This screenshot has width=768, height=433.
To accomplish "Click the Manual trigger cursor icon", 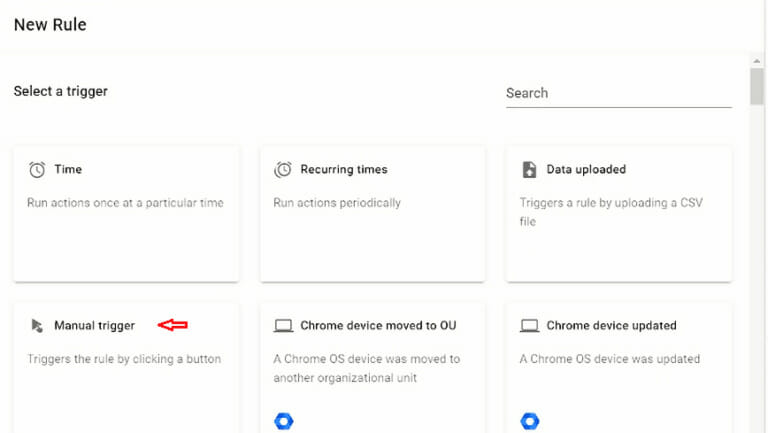I will pyautogui.click(x=37, y=326).
